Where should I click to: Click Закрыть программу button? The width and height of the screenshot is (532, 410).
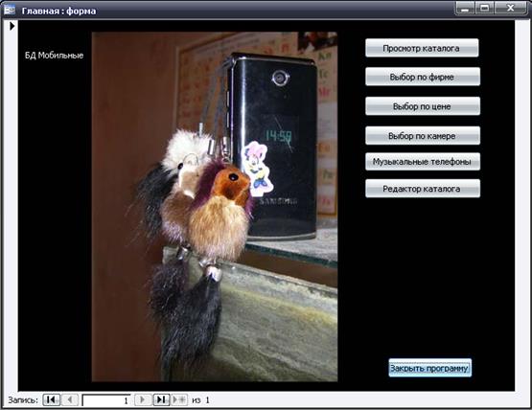pos(429,368)
